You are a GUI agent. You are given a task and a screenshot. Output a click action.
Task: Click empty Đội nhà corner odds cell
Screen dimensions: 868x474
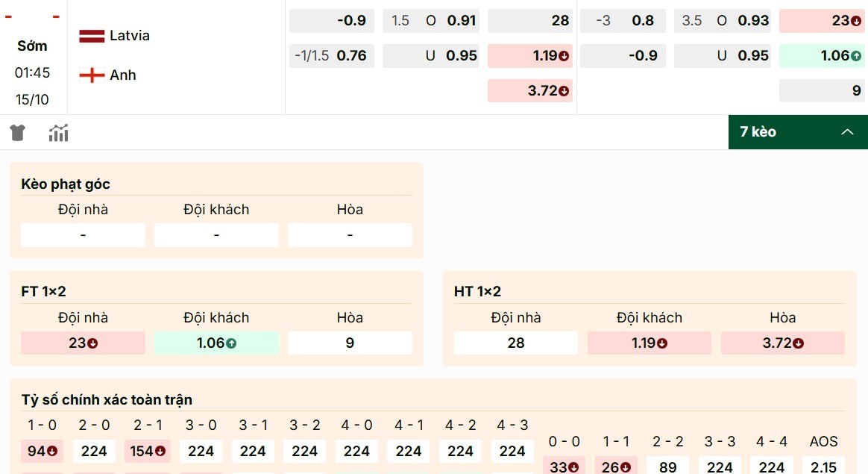82,234
